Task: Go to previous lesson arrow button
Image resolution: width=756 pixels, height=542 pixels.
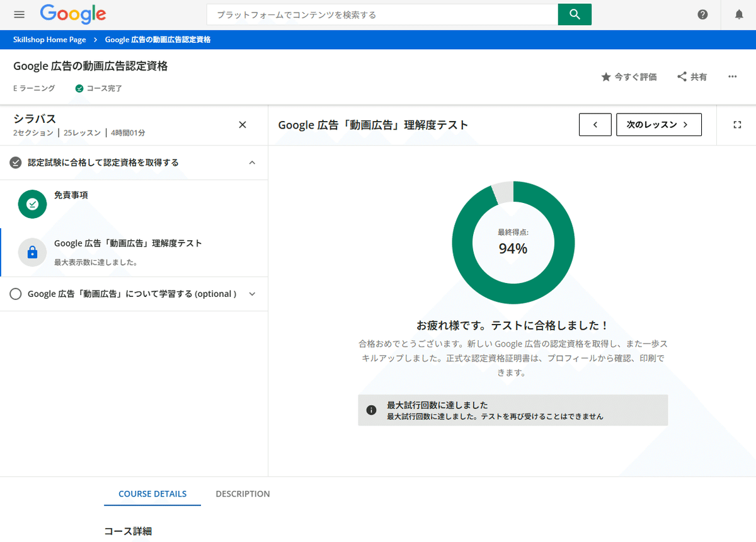Action: pos(595,125)
